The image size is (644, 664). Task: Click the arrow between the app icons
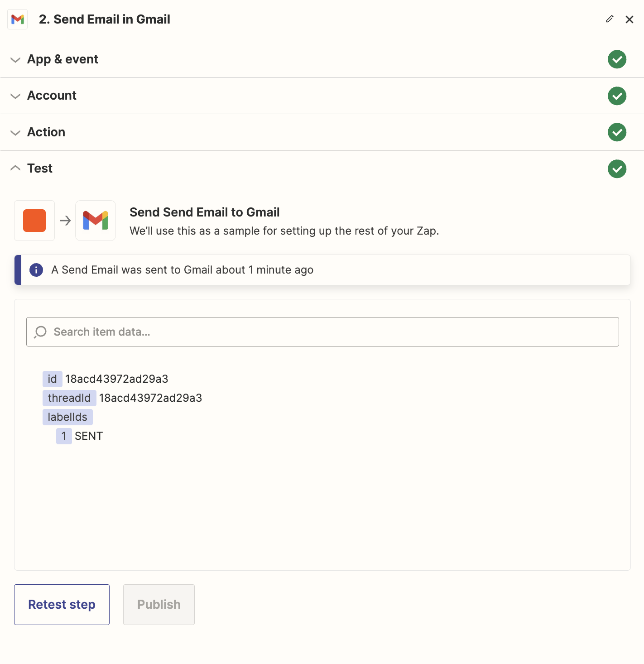[x=65, y=221]
